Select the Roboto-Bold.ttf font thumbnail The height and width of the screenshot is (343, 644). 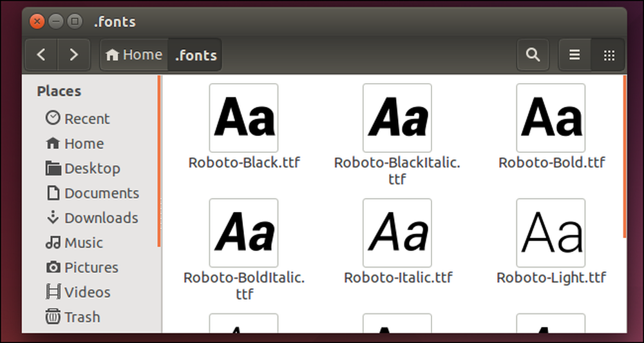click(x=551, y=117)
